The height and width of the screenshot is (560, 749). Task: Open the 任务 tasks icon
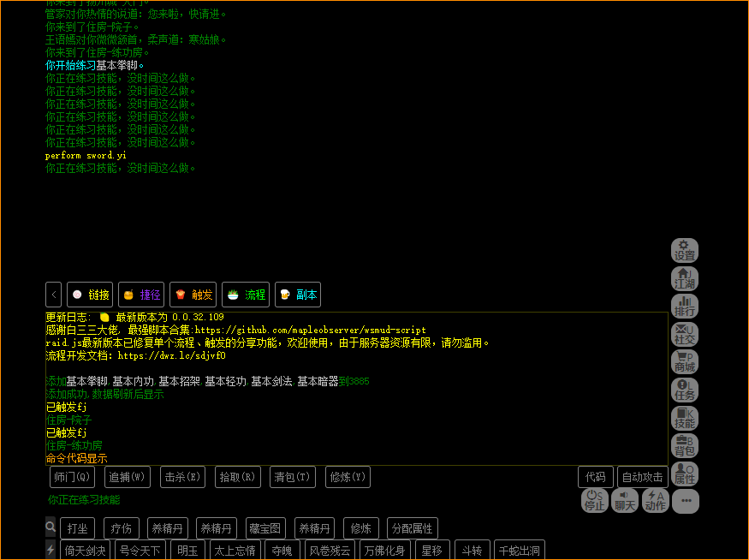coord(685,390)
